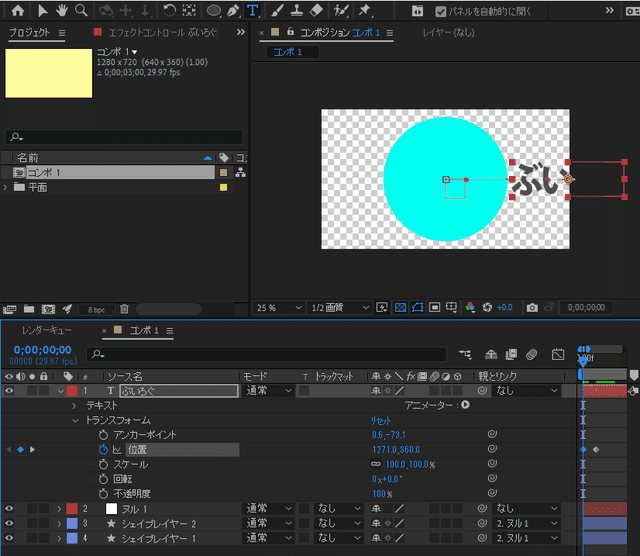
Task: Select the Eraser tool
Action: [316, 11]
